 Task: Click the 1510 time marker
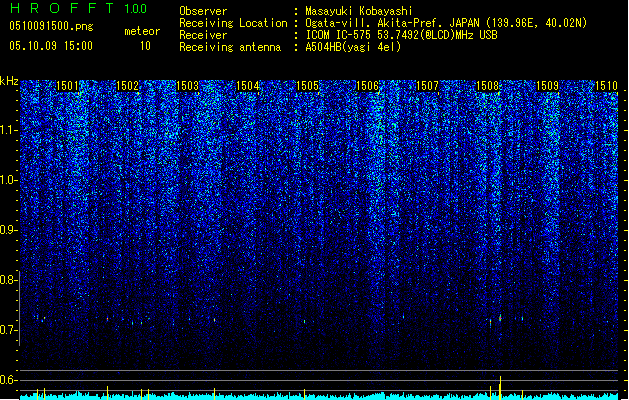click(607, 85)
